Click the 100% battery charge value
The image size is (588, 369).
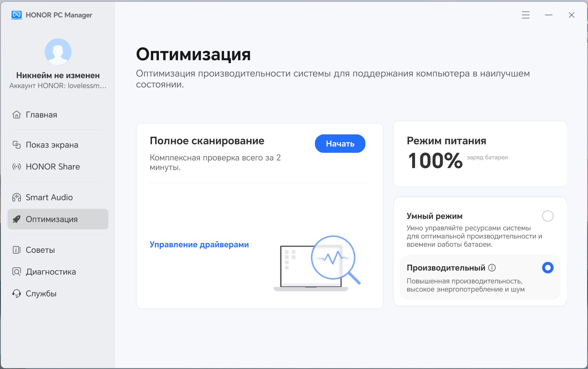click(435, 161)
